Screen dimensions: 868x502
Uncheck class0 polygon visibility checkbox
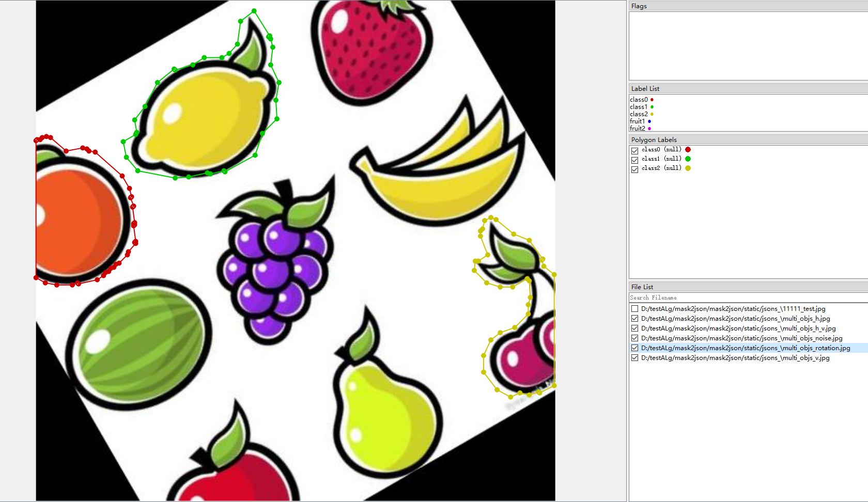click(x=634, y=150)
